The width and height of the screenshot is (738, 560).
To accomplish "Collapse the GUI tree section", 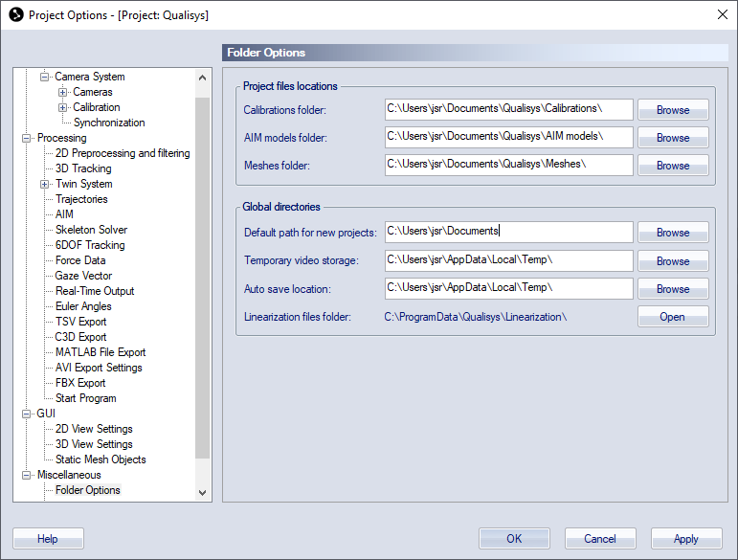I will click(x=27, y=414).
